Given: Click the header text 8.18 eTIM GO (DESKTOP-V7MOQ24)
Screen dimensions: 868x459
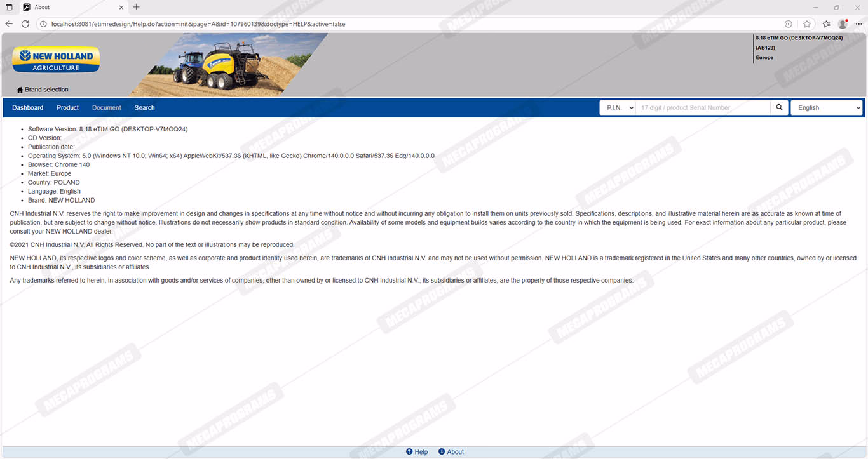Looking at the screenshot, I should point(799,38).
